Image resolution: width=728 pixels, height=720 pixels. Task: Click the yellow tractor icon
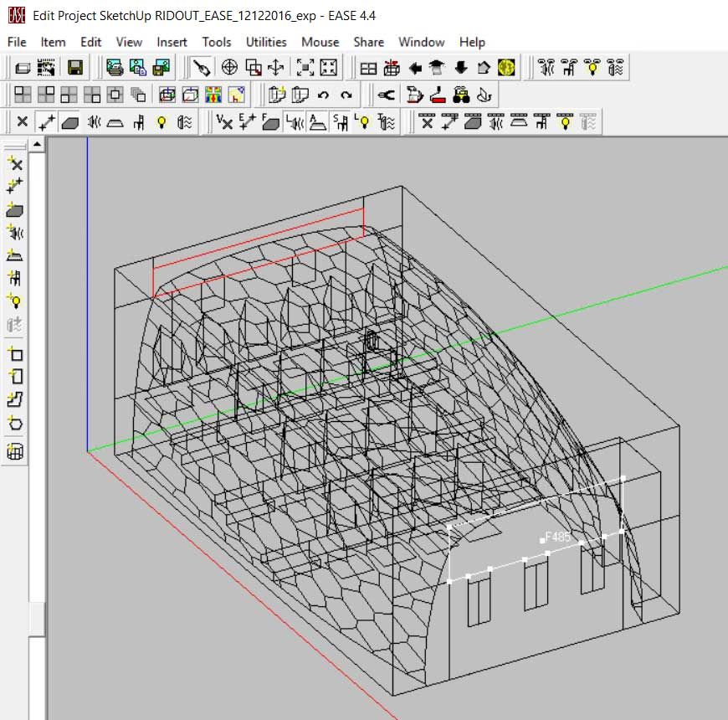click(461, 95)
